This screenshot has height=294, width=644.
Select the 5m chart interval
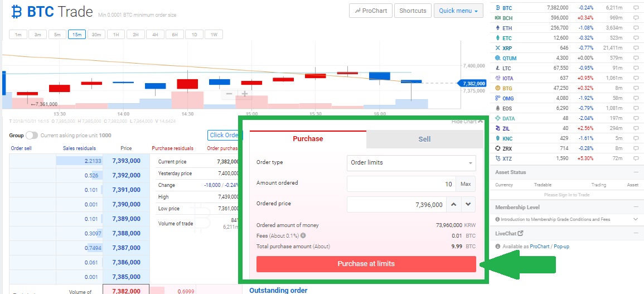coord(57,35)
